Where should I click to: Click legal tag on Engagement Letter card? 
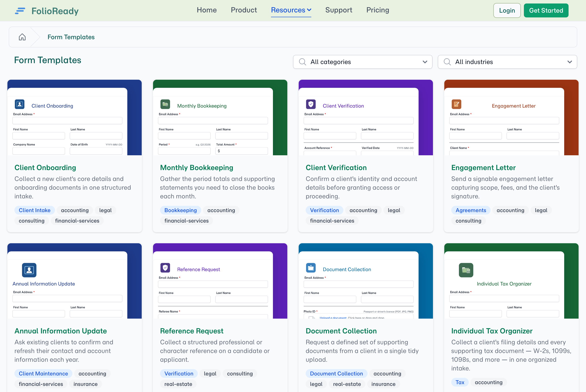point(541,210)
